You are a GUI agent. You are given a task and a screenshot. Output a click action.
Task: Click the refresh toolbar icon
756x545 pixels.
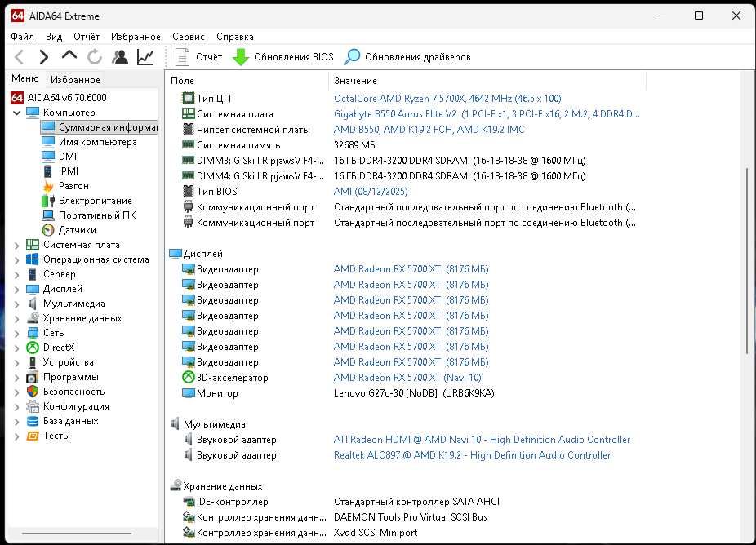95,57
